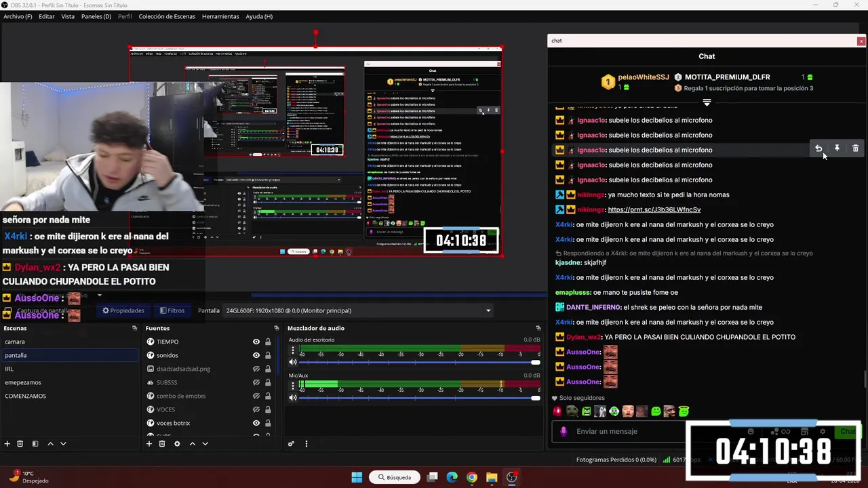Open Vista menu
Viewport: 868px width, 488px height.
(68, 16)
